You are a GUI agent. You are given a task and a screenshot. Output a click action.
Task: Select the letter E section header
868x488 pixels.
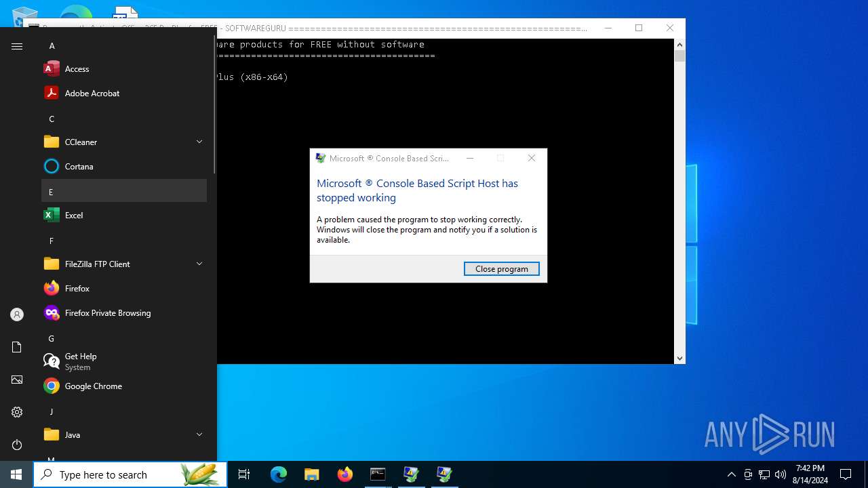point(124,191)
